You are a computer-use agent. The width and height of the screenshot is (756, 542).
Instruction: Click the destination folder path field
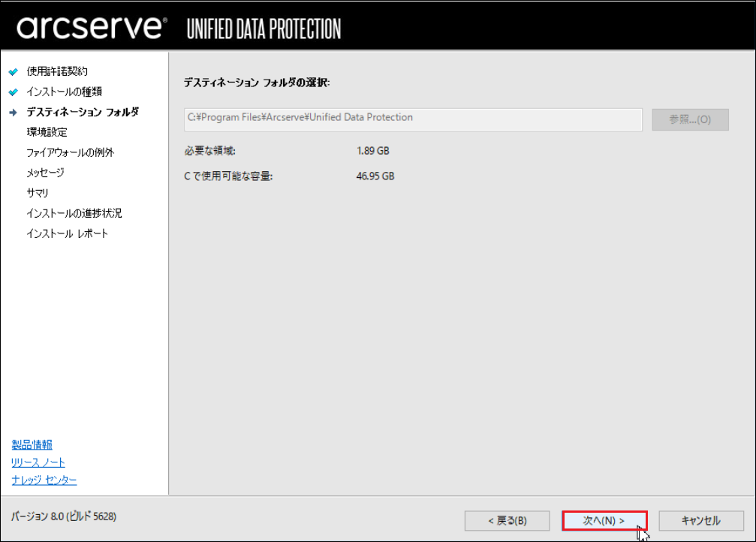413,119
